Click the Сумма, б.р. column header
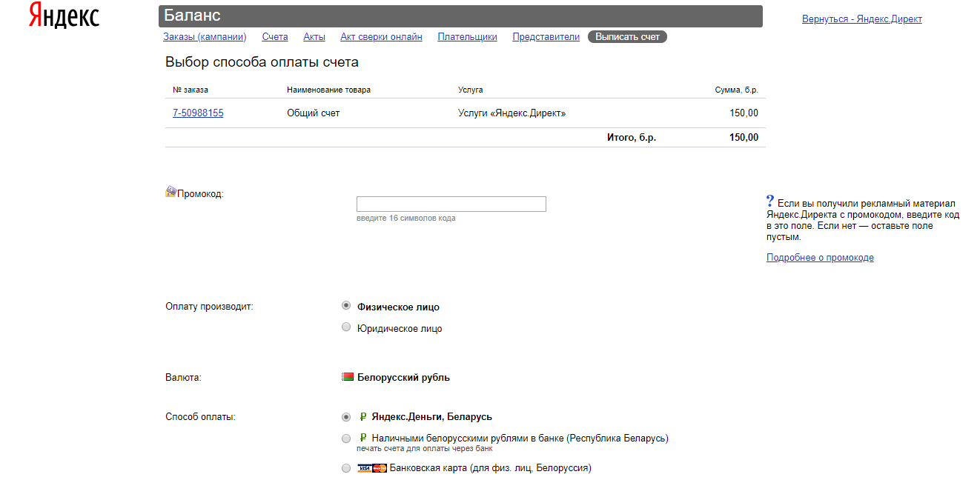The width and height of the screenshot is (980, 480). [736, 90]
